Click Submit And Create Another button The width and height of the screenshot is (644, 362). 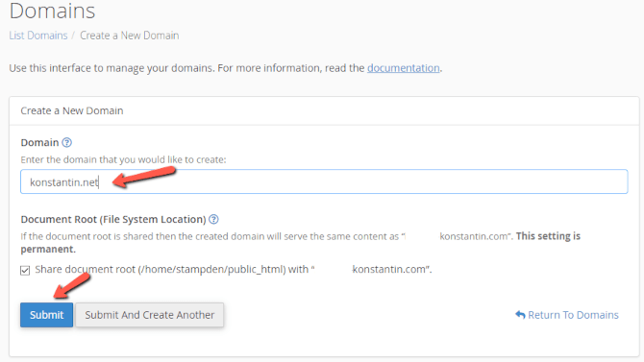(150, 315)
